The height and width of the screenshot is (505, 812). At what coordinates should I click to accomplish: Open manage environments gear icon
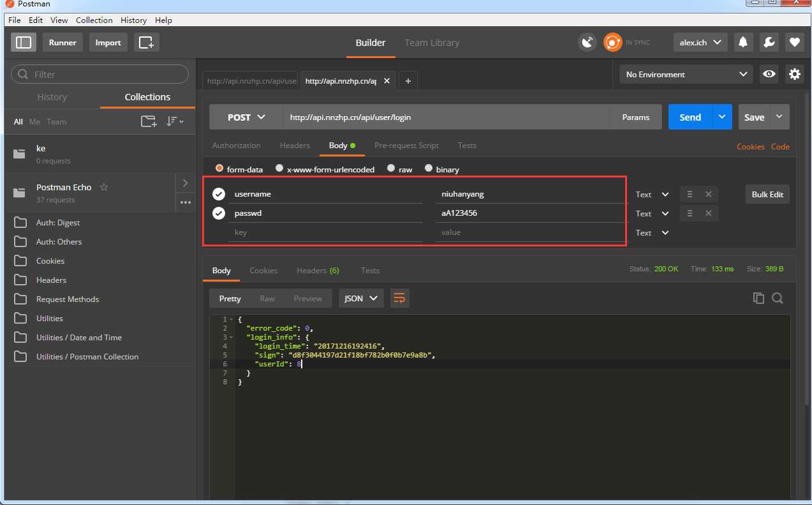coord(794,74)
